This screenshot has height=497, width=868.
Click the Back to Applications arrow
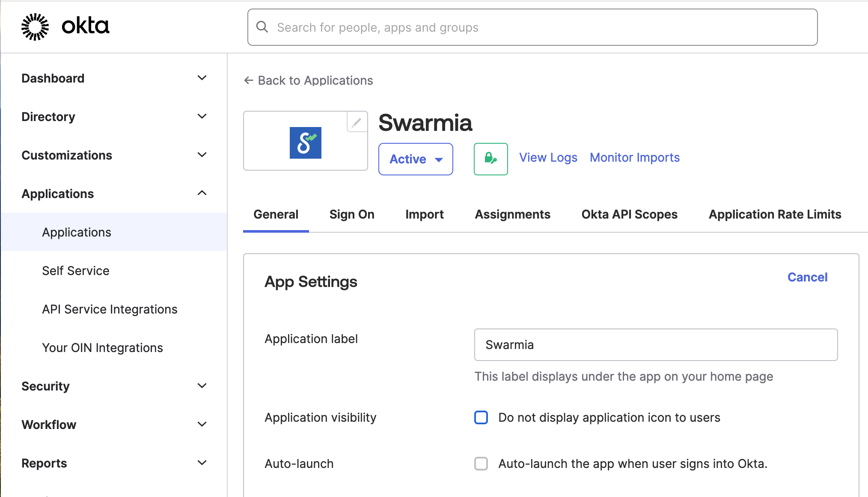point(248,80)
